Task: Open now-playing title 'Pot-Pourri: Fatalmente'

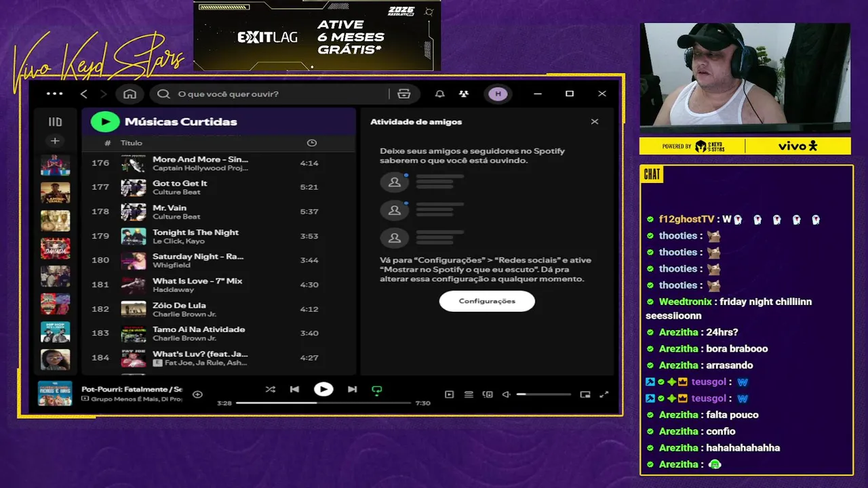Action: pyautogui.click(x=132, y=389)
